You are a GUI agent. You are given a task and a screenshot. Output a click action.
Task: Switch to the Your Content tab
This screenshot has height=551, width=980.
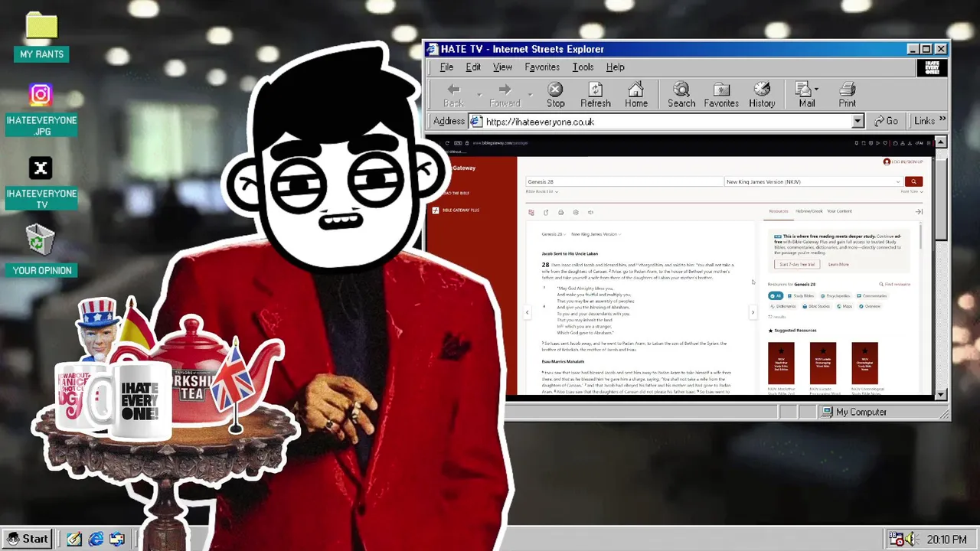click(839, 211)
